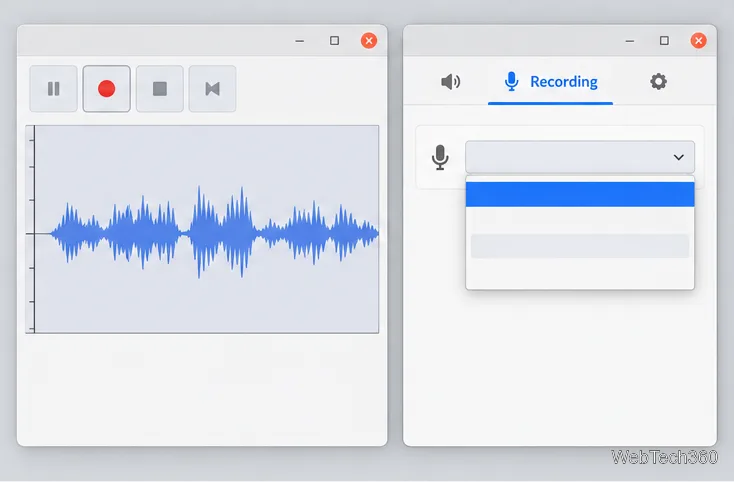Open the speaker playback tab

450,82
